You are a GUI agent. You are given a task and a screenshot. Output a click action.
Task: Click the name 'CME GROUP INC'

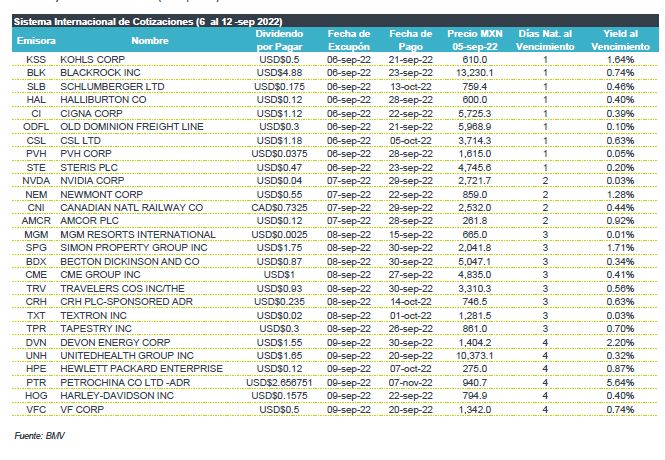[100, 275]
